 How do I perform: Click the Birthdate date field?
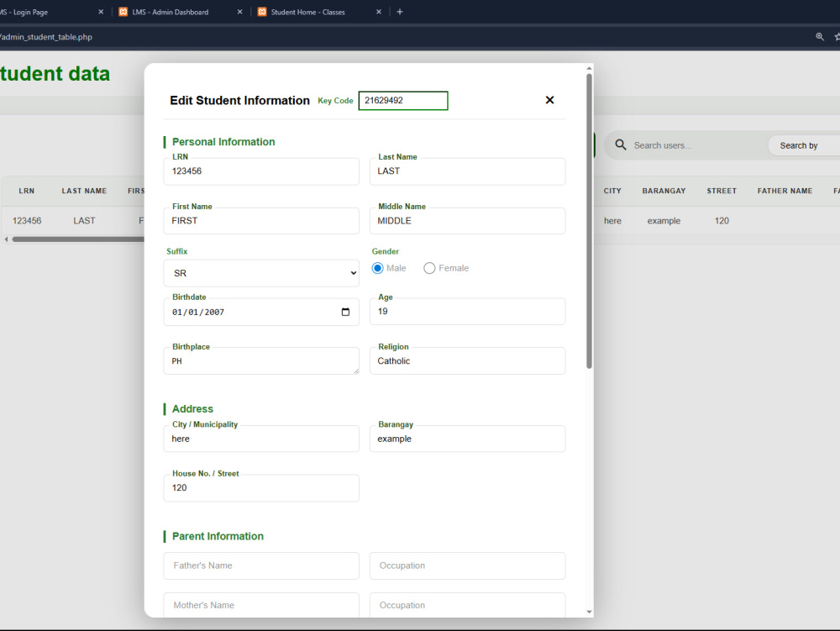(x=261, y=312)
